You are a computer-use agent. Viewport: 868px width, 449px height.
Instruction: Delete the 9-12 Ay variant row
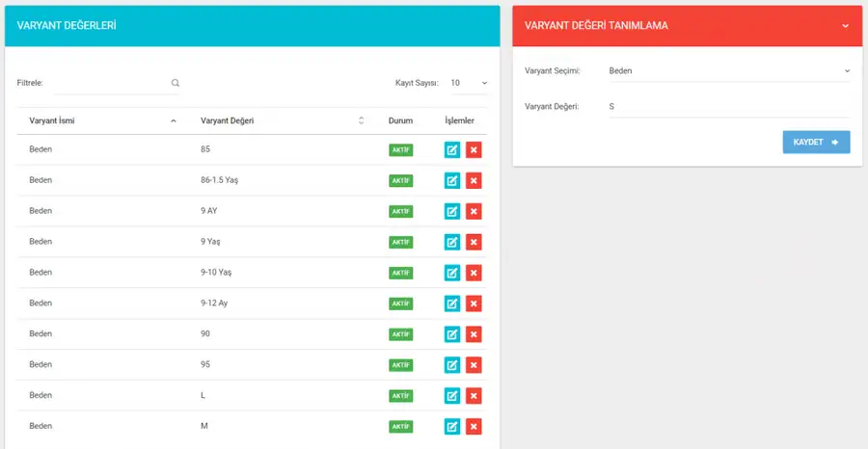pos(474,304)
